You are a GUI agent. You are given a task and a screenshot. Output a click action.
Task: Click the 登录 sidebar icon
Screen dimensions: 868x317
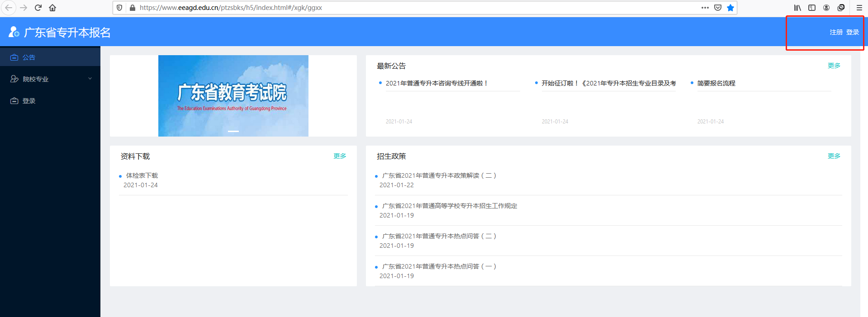[14, 101]
